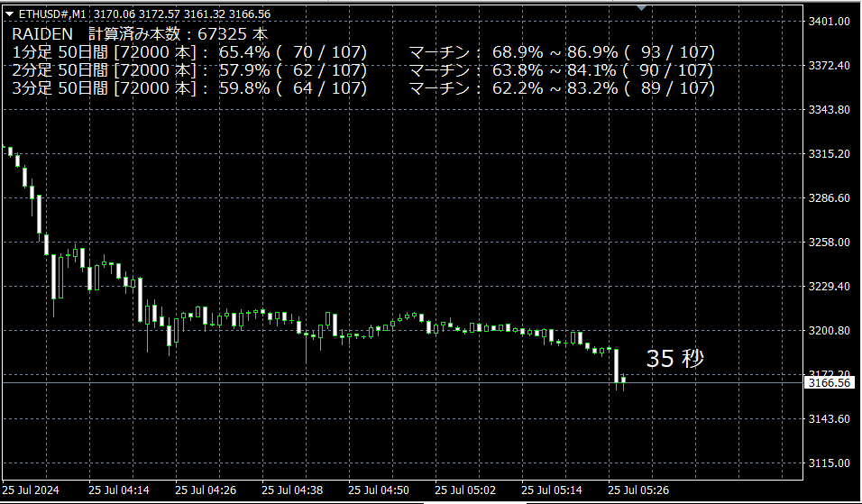The width and height of the screenshot is (862, 504).
Task: Click the large white candle below the countdown
Action: [617, 366]
